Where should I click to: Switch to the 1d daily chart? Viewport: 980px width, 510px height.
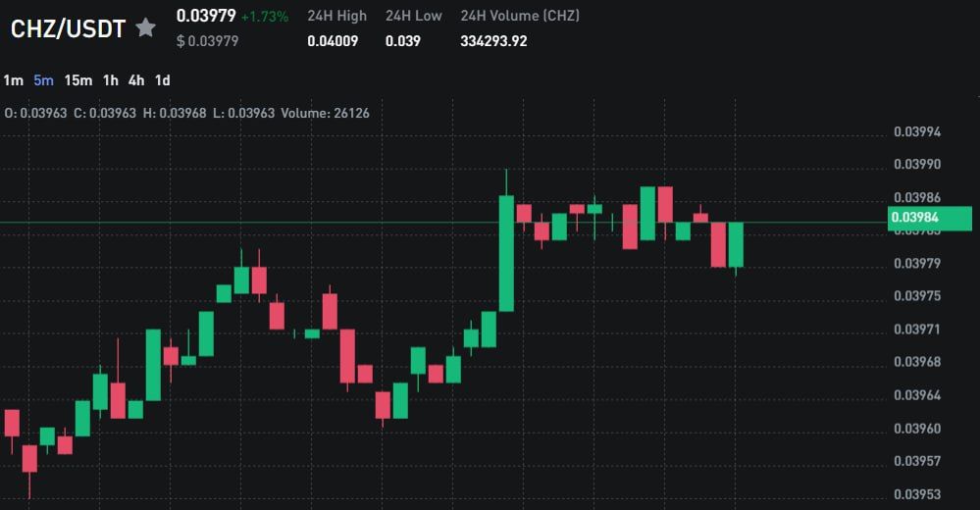pyautogui.click(x=163, y=80)
